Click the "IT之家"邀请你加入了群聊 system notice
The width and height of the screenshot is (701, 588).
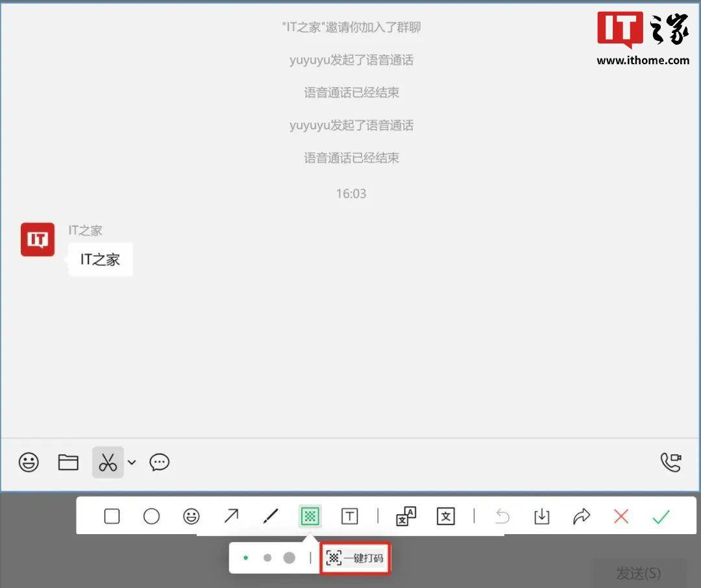[x=351, y=27]
